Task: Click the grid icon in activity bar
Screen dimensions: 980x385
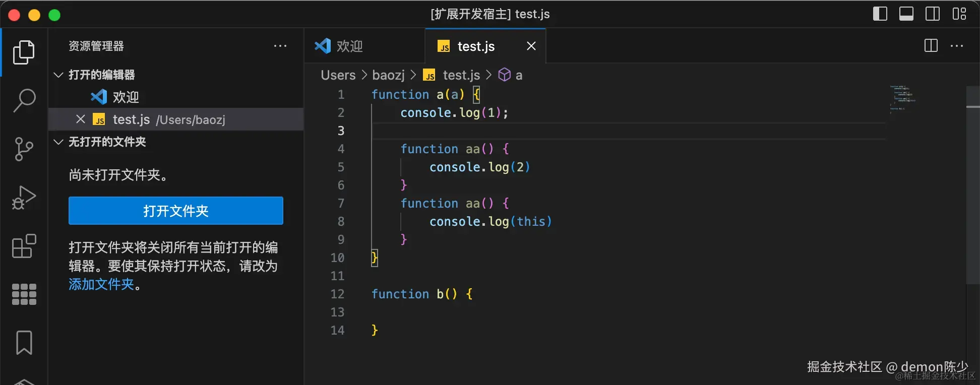Action: 24,294
